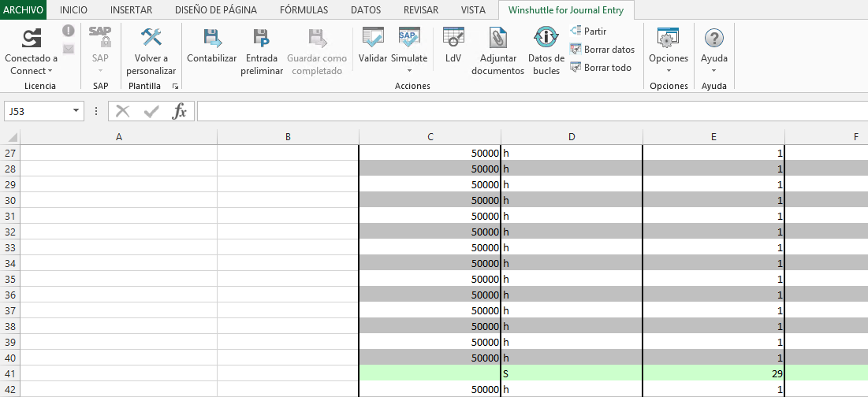Viewport: 868px width, 397px height.
Task: Click cell E35 containing 1
Action: click(x=713, y=279)
